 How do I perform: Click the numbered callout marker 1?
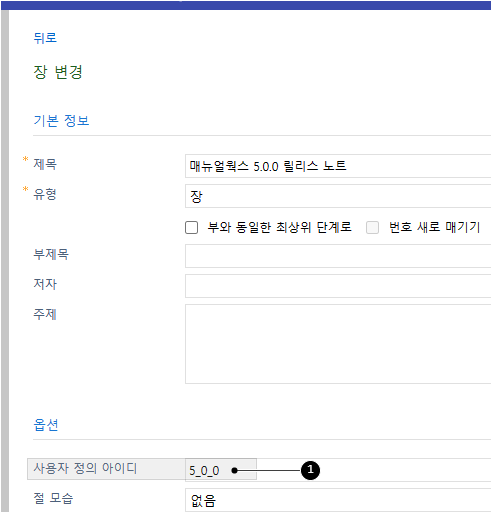310,470
